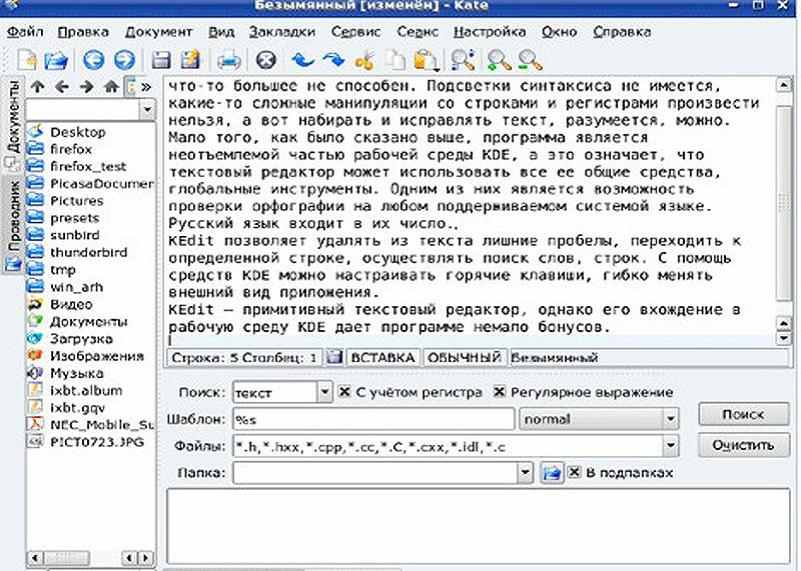
Task: Zoom in using the green-plus magnifier icon
Action: [x=499, y=60]
